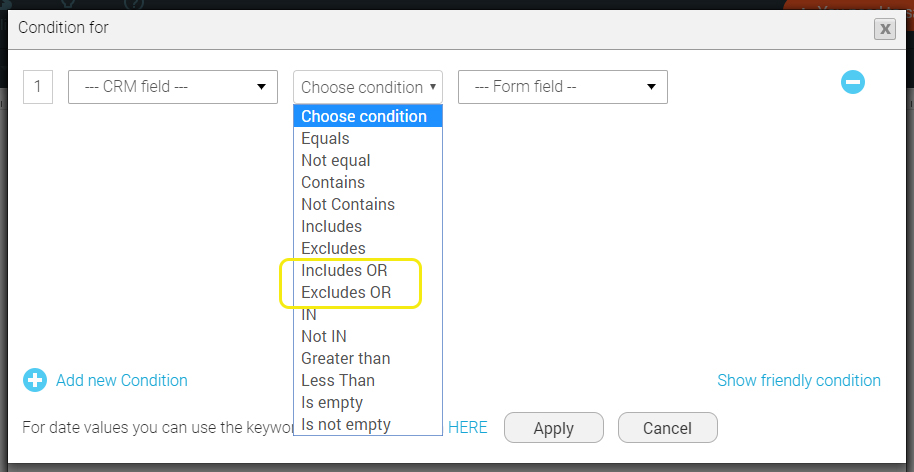Choose Less Than condition
914x472 pixels.
tap(368, 381)
